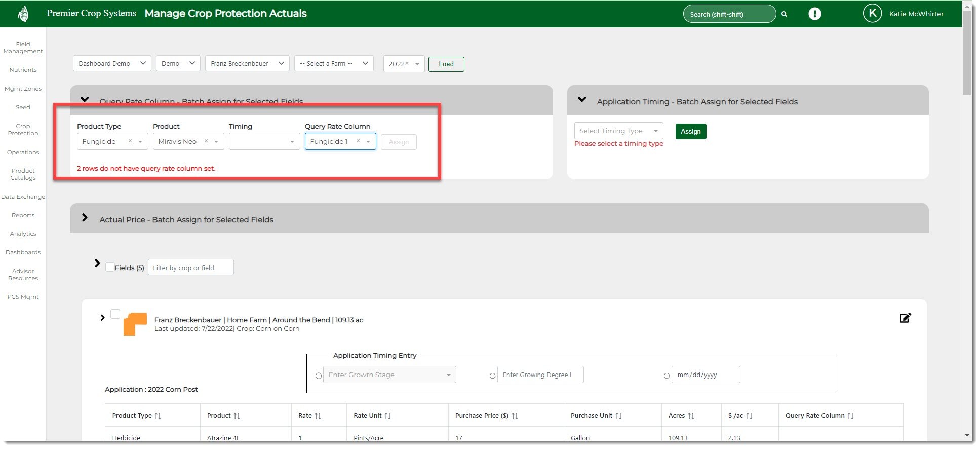Open the Select a Farm dropdown
Viewport: 980px width, 449px height.
[334, 63]
